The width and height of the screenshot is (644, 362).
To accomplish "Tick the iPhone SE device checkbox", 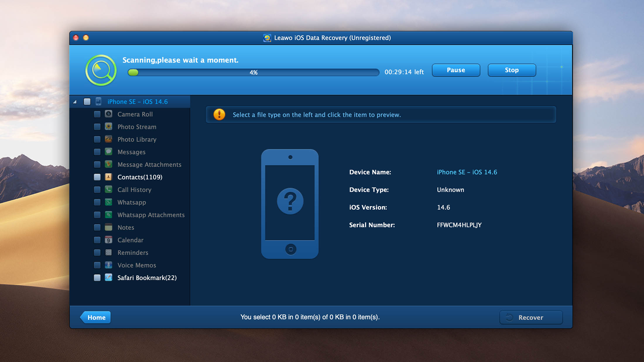I will coord(87,101).
